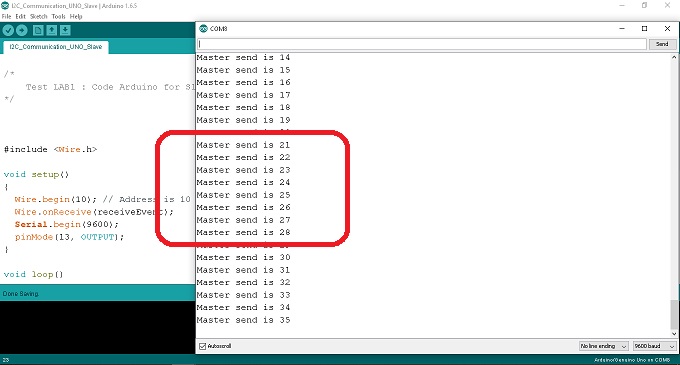Click output line 'Master send is 14'
Screen dimensions: 680x365
(243, 57)
